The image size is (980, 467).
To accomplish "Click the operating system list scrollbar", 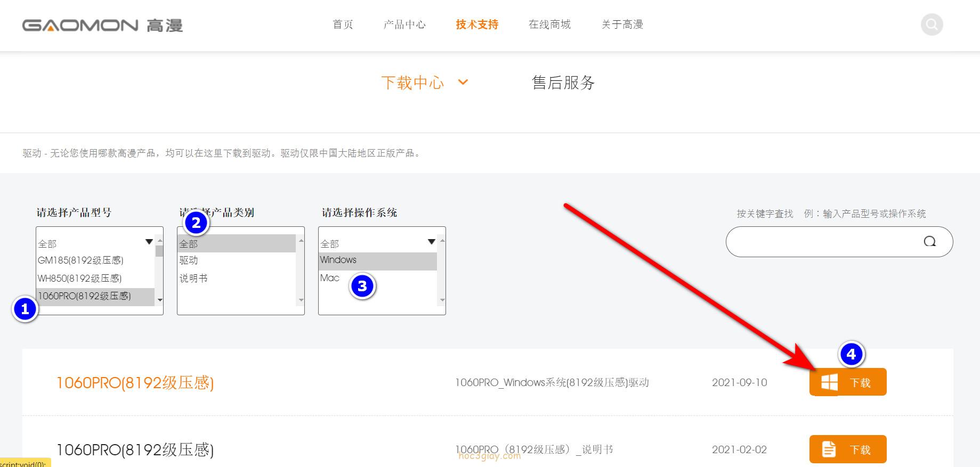I will coord(442,271).
